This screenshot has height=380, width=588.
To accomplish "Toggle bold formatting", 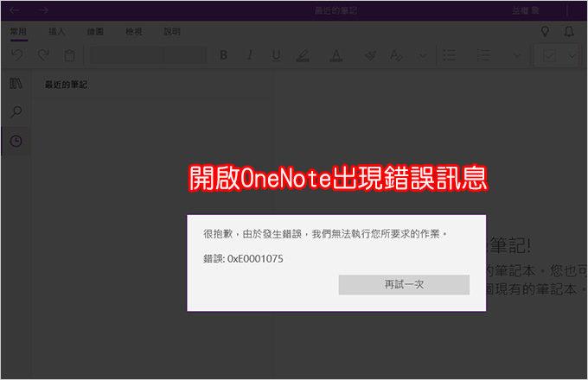I will coord(223,55).
